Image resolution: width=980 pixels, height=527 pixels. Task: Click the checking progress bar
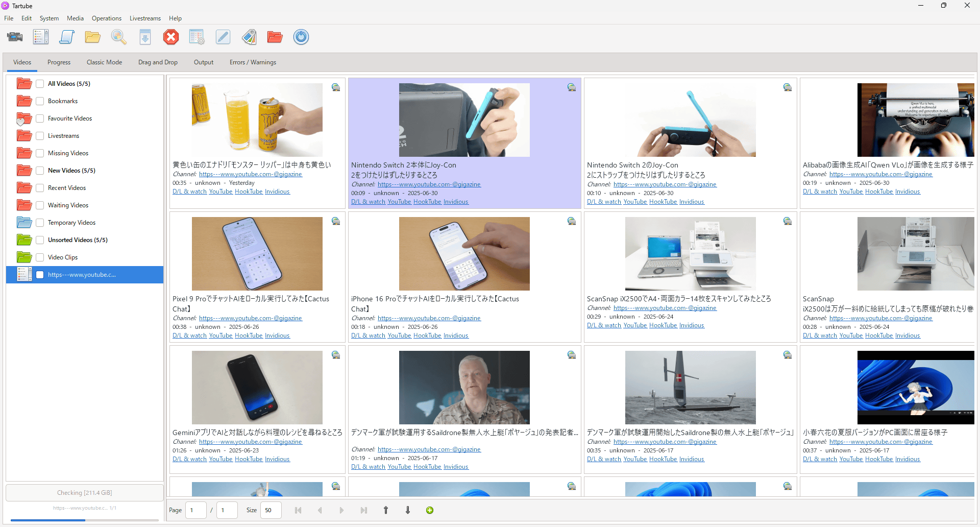(x=85, y=520)
